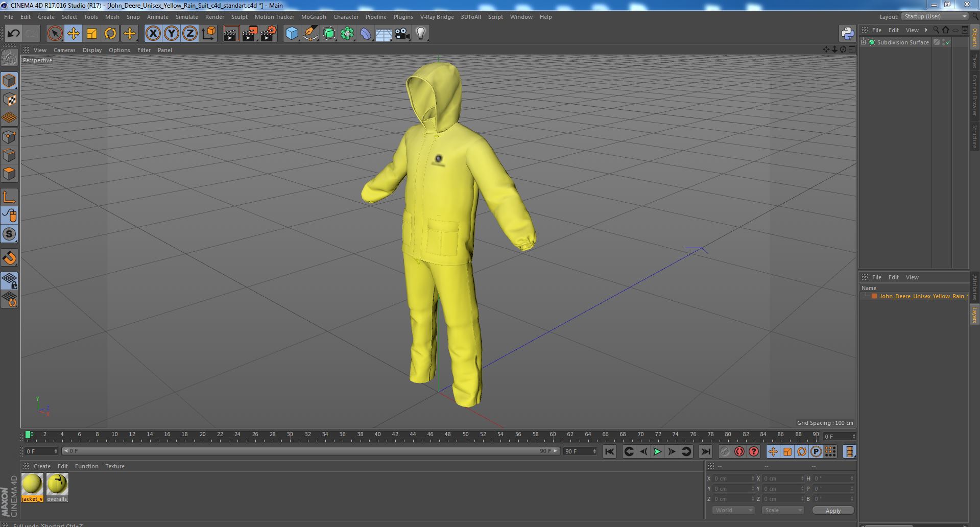The height and width of the screenshot is (527, 980).
Task: Click the preview range slider bar
Action: (310, 451)
